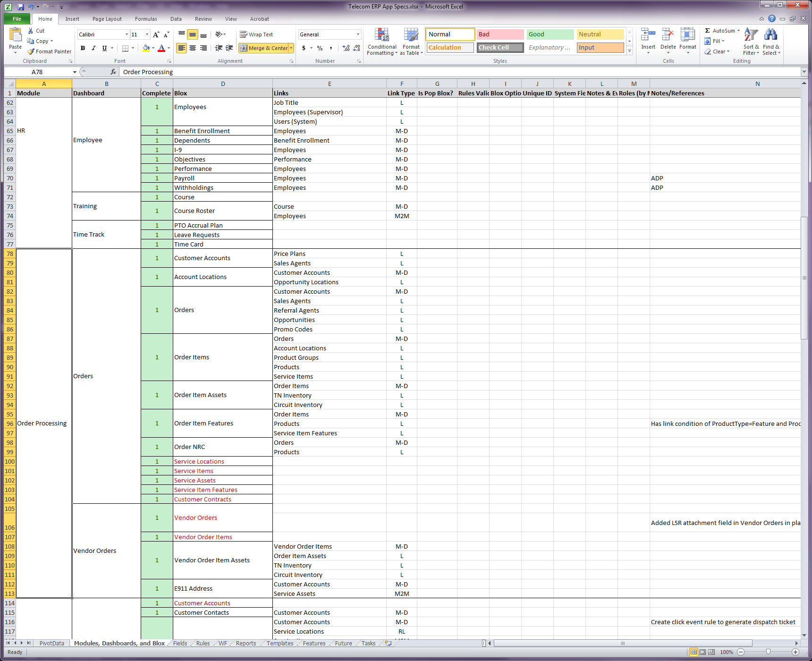Apply the Calculation cell style

(450, 48)
